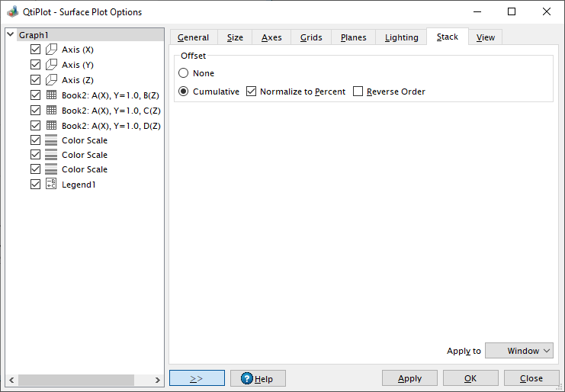Select the None offset radio button
The width and height of the screenshot is (565, 392).
tap(184, 73)
